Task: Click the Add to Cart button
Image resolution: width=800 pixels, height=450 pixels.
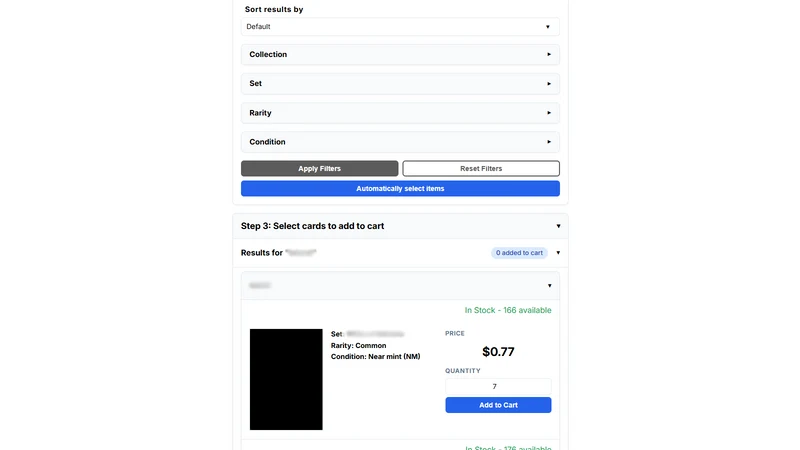Action: pyautogui.click(x=498, y=405)
